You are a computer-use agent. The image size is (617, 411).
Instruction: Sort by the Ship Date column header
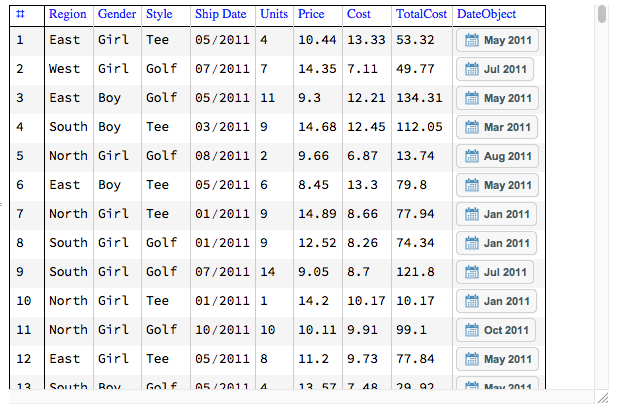221,14
